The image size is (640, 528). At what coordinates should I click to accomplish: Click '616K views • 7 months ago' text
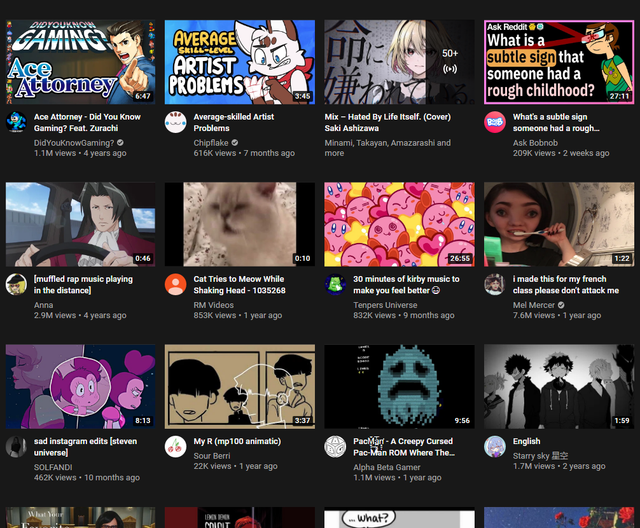[x=244, y=153]
